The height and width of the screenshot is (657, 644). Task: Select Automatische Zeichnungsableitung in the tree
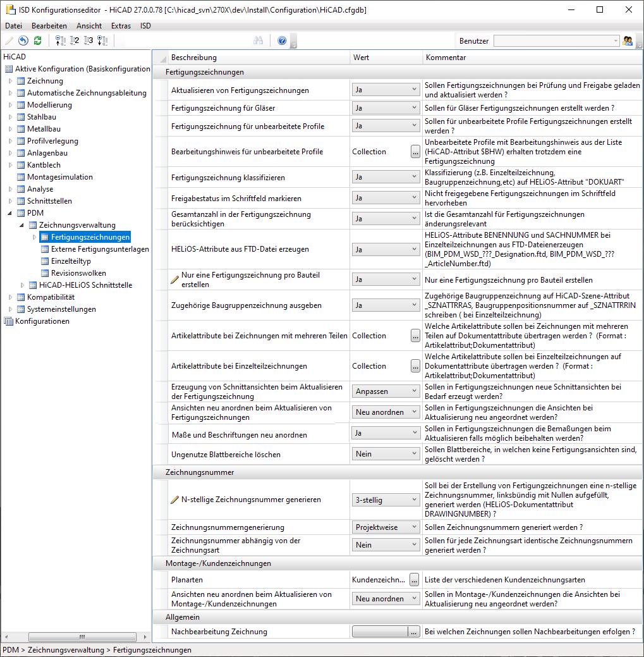coord(87,93)
